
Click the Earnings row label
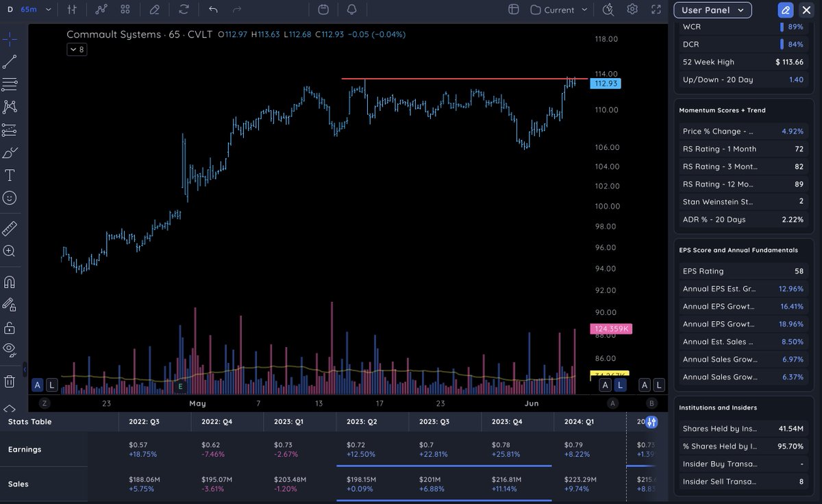(25, 449)
